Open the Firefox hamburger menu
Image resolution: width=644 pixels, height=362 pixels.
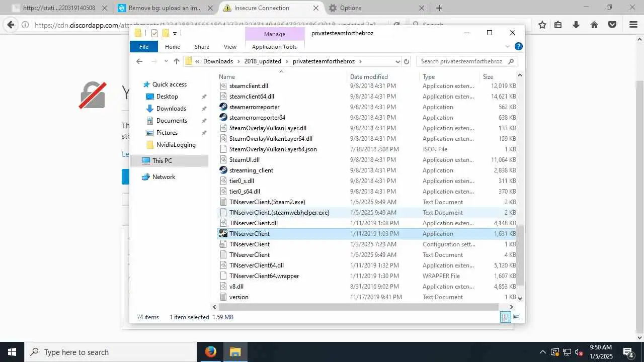coord(633,25)
